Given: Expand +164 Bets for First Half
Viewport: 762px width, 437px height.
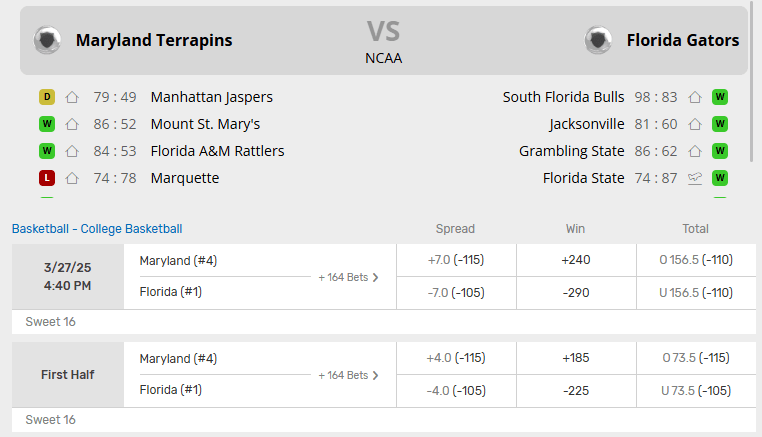Looking at the screenshot, I should [x=348, y=375].
